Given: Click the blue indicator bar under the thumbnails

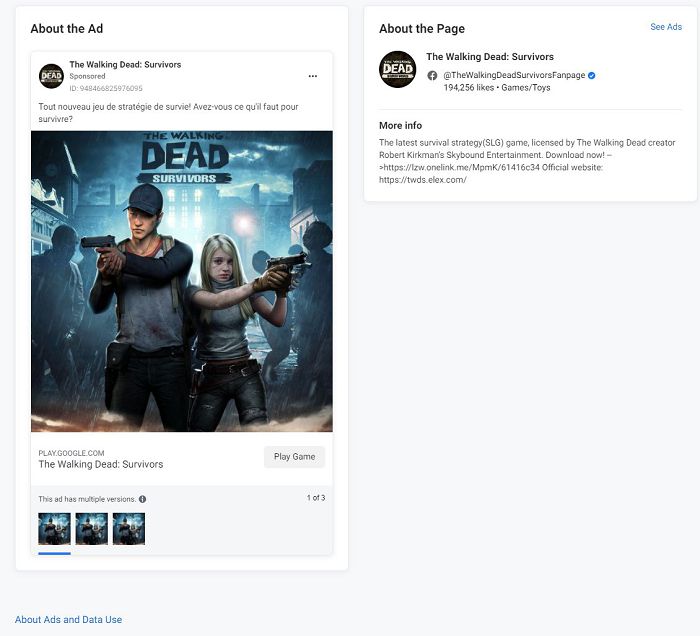Looking at the screenshot, I should 54,552.
